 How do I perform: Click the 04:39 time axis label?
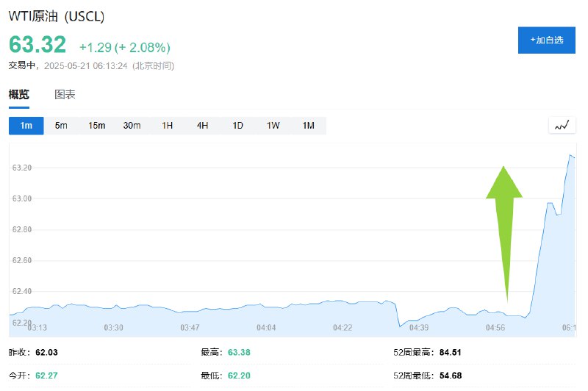click(419, 328)
